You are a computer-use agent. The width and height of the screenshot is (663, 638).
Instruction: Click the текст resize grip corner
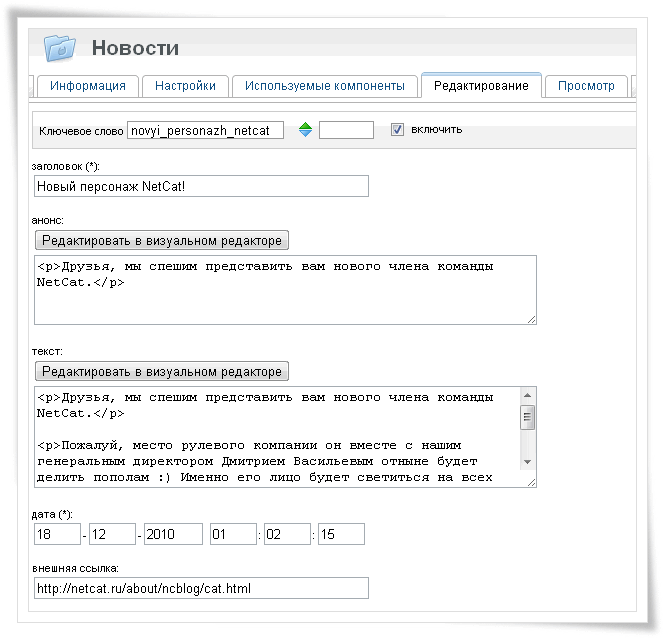[x=531, y=482]
